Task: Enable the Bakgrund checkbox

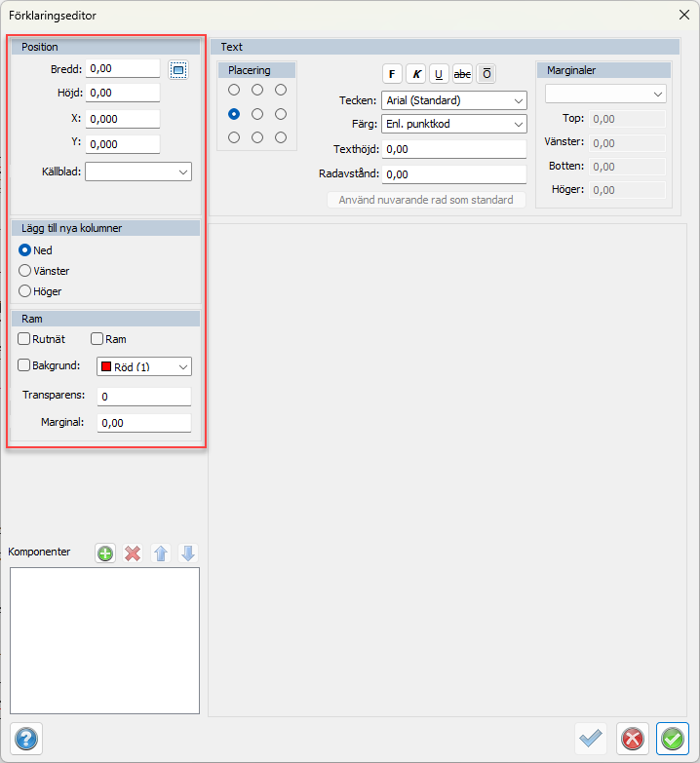Action: 25,366
